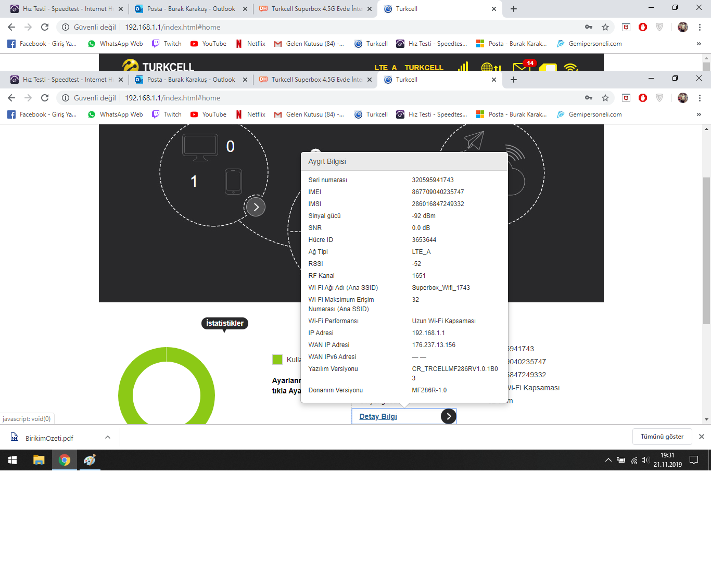Click the front page vertical scrollbar thumb
Viewport: 711px width, 588px height.
(706, 251)
